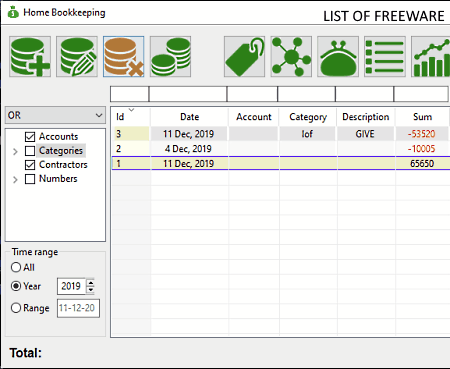This screenshot has width=450, height=369.
Task: Open the transfer between accounts coins icon
Action: (170, 57)
